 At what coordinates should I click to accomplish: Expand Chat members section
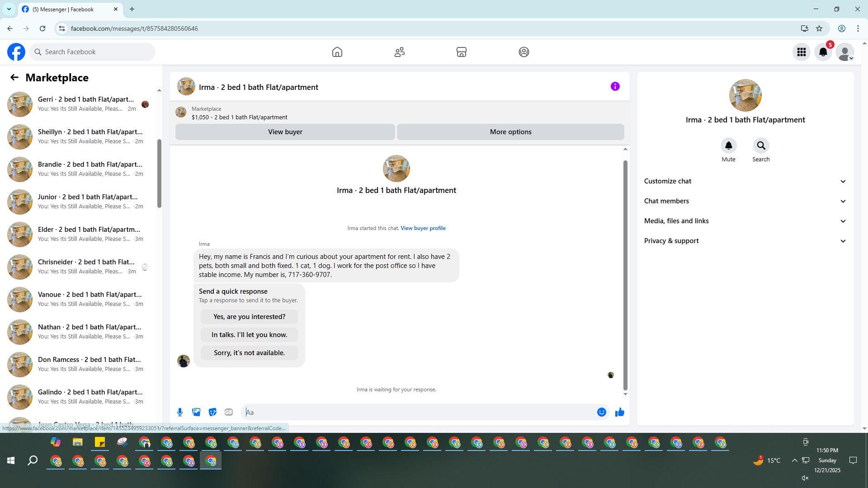pyautogui.click(x=745, y=201)
